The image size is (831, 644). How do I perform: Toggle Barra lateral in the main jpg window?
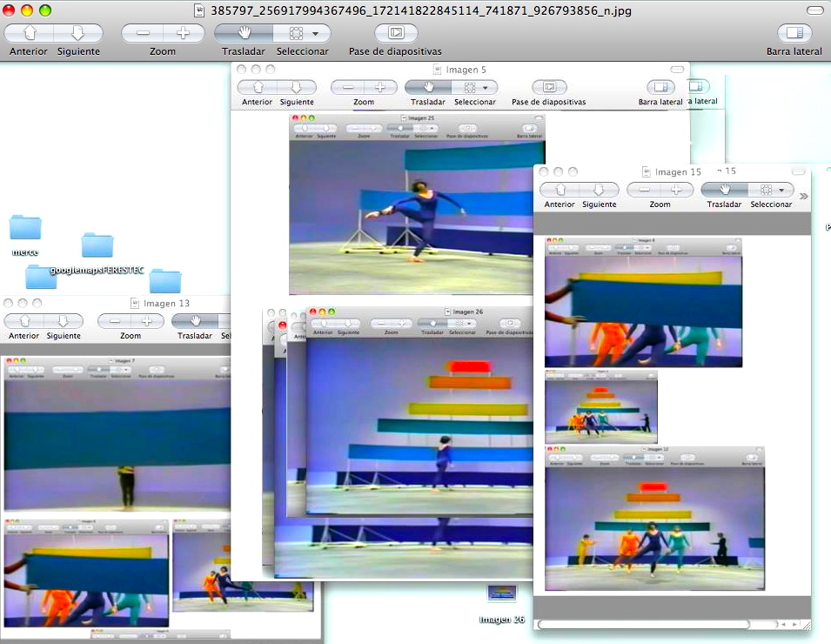794,33
